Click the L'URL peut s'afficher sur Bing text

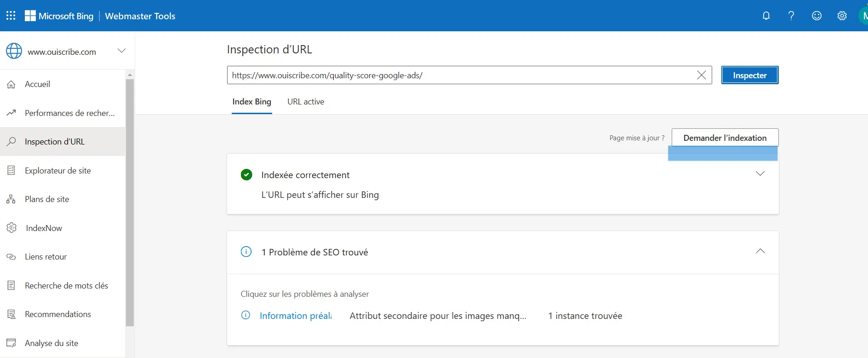[320, 195]
